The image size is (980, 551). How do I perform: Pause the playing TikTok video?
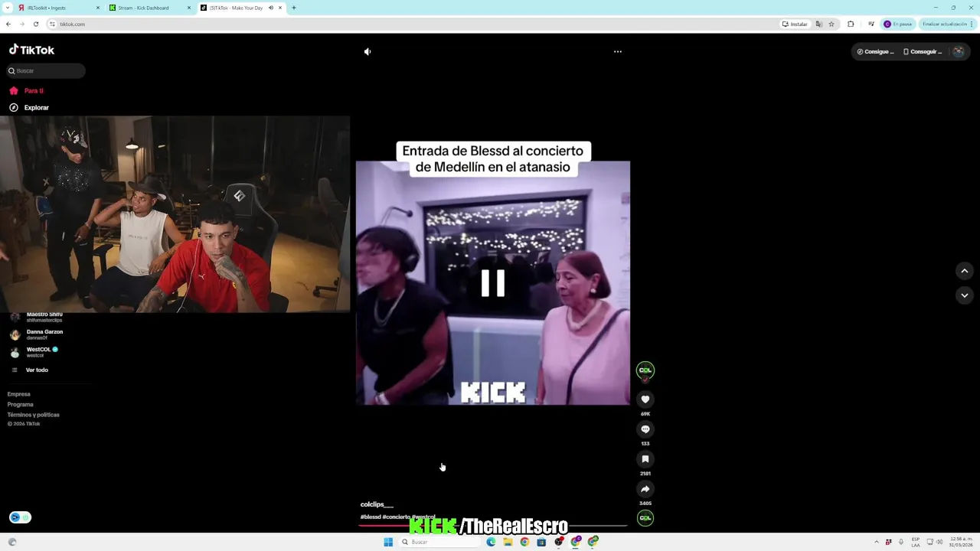(493, 283)
